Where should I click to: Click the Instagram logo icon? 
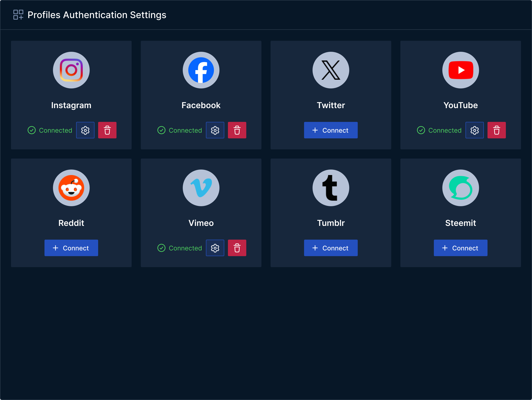pos(71,70)
